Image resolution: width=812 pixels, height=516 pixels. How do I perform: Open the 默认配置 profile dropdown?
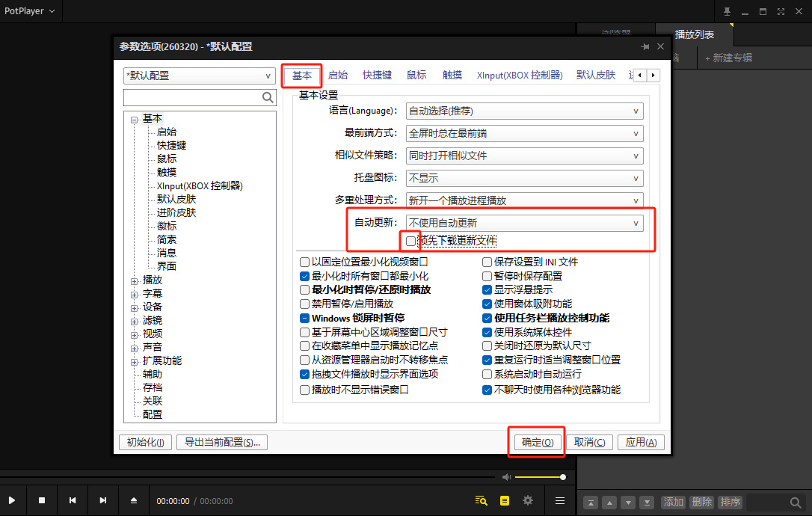[200, 76]
